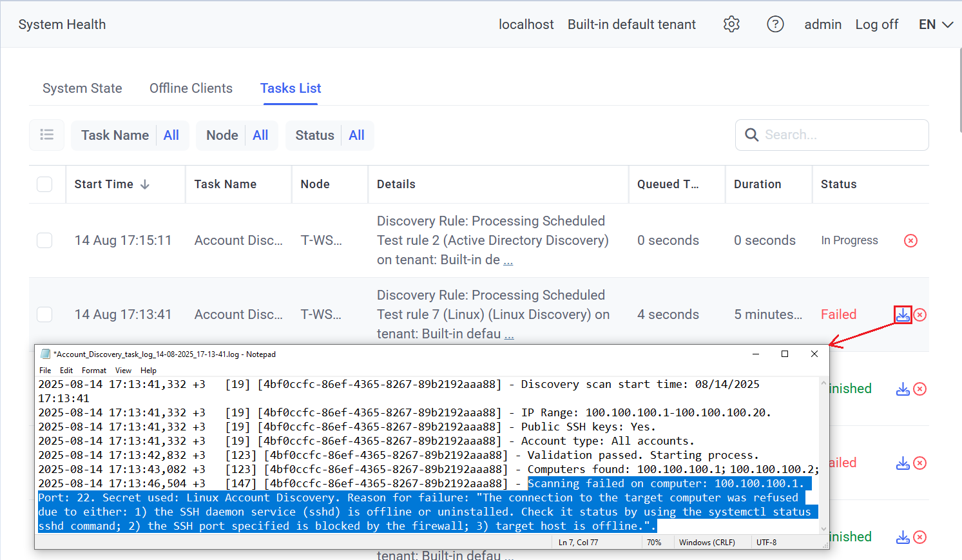Cancel the In Progress task
Screen dimensions: 962x560
click(910, 240)
